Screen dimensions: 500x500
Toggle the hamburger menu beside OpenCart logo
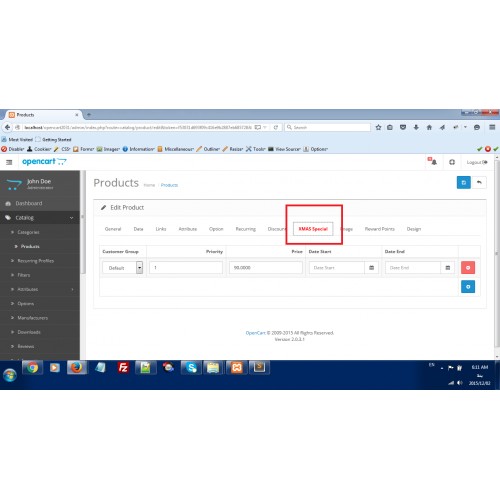[9, 162]
